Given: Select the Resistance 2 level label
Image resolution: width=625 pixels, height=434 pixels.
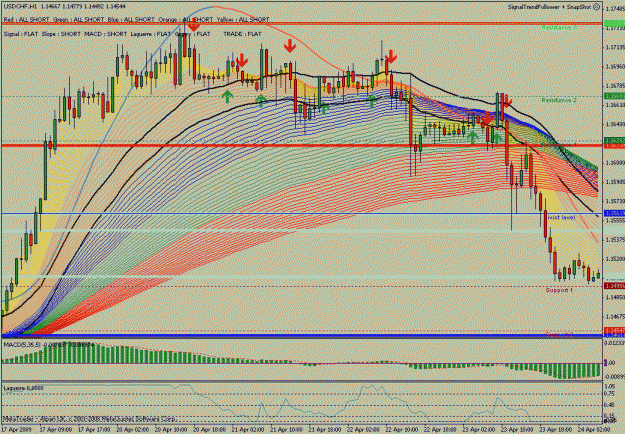Looking at the screenshot, I should point(559,100).
